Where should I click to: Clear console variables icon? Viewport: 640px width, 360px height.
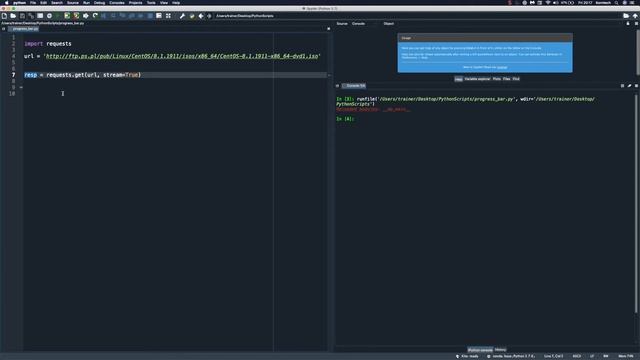pos(629,86)
